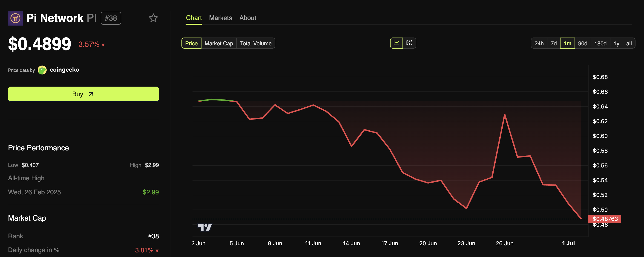
Task: Switch chart to Market Cap
Action: tap(219, 43)
